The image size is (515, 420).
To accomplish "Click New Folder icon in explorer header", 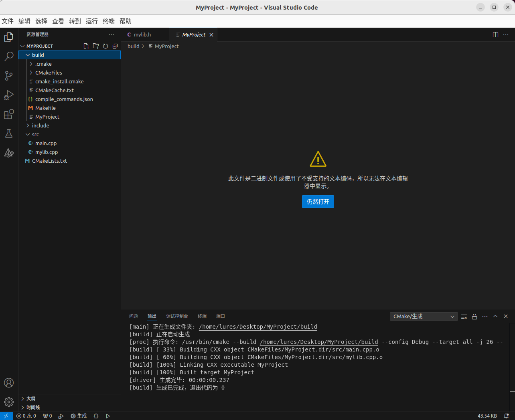I will (x=96, y=46).
